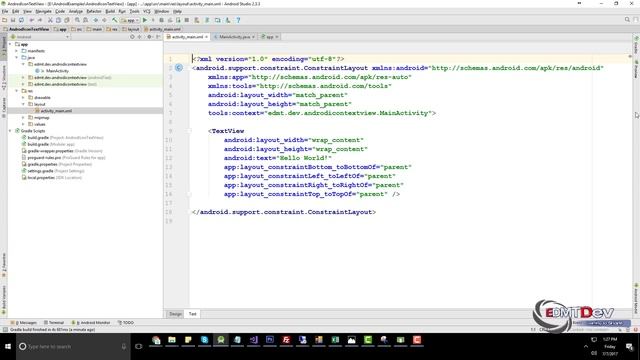This screenshot has width=640, height=360.
Task: Run the app with green play icon
Action: point(144,20)
